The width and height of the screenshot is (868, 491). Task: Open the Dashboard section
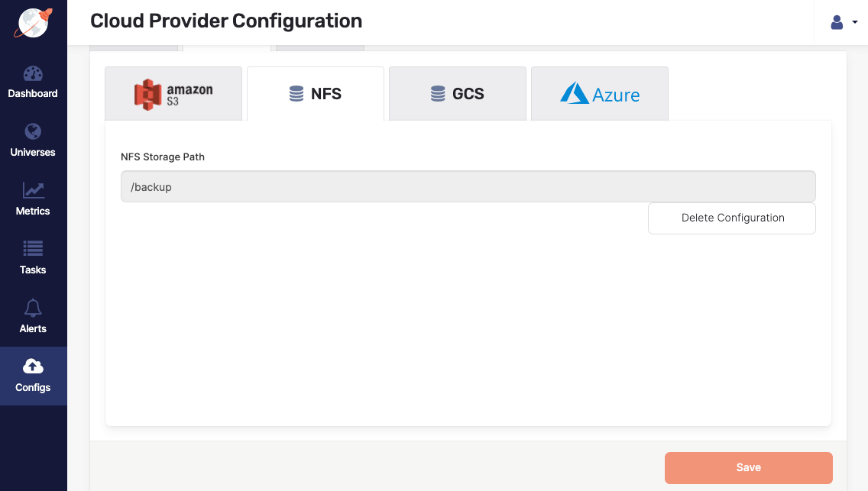(x=33, y=80)
